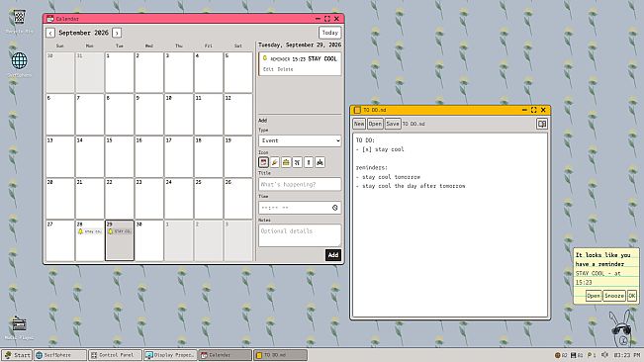
Task: Jump to Today in the Calendar
Action: [329, 33]
